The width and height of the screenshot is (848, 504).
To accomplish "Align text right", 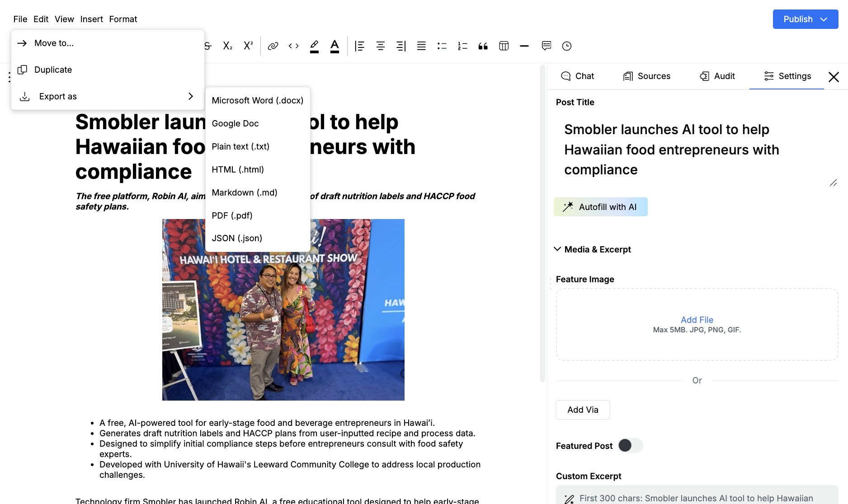I will [401, 46].
